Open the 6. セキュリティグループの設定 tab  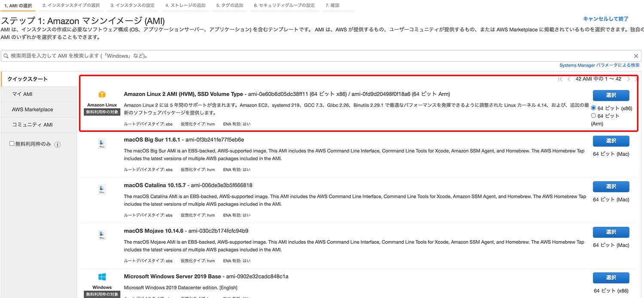click(284, 6)
